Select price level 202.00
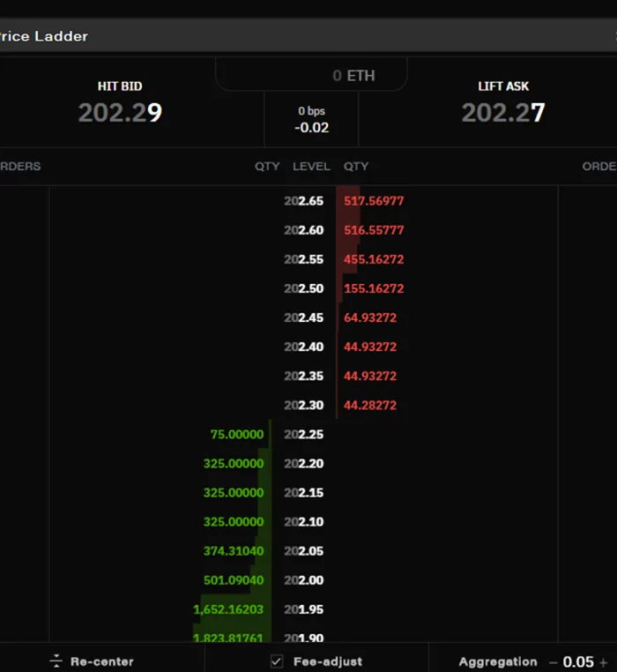617x672 pixels. click(x=304, y=580)
